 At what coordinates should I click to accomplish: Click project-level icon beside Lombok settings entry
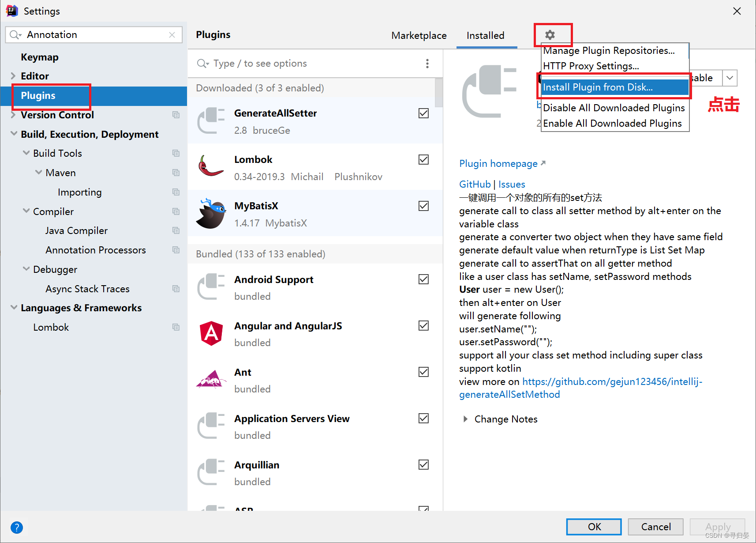point(176,327)
